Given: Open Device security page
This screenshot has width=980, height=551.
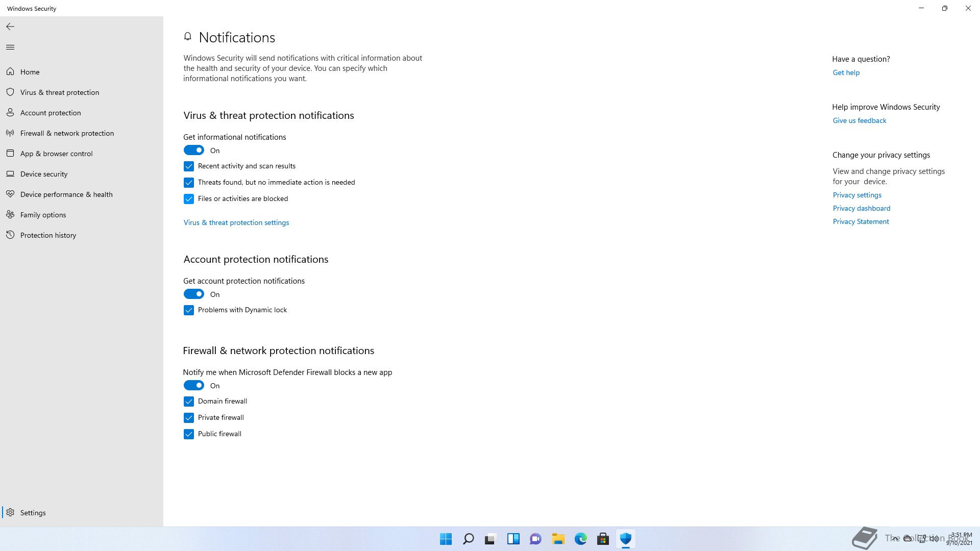Looking at the screenshot, I should 82,174.
